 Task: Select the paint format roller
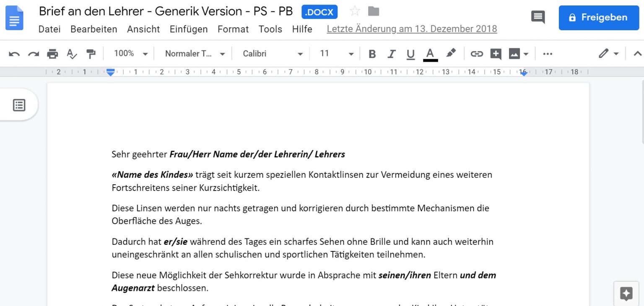91,54
